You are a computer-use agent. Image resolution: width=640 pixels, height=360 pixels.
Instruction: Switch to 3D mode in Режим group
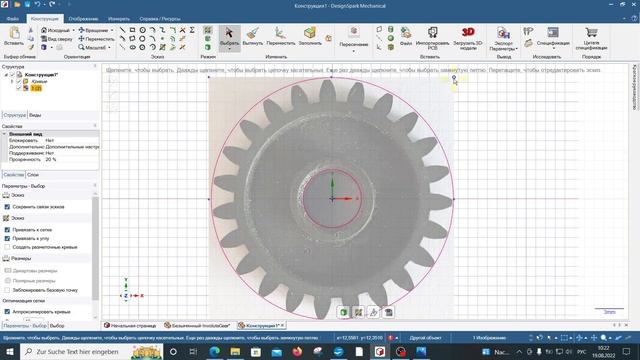coord(208,47)
